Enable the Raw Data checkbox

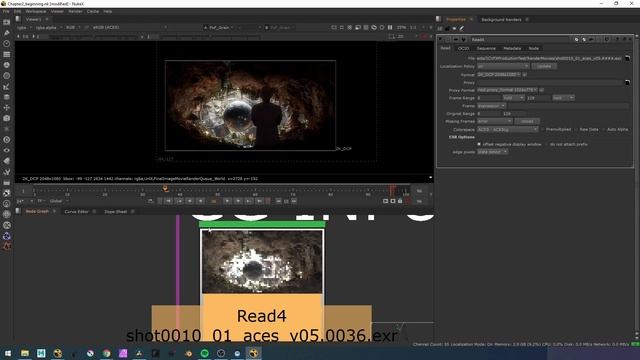[576, 129]
